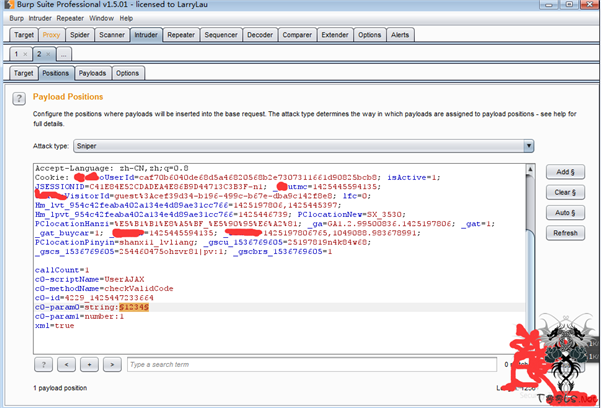Click the Burp Suite title bar icon
The image size is (601, 408).
pyautogui.click(x=9, y=6)
